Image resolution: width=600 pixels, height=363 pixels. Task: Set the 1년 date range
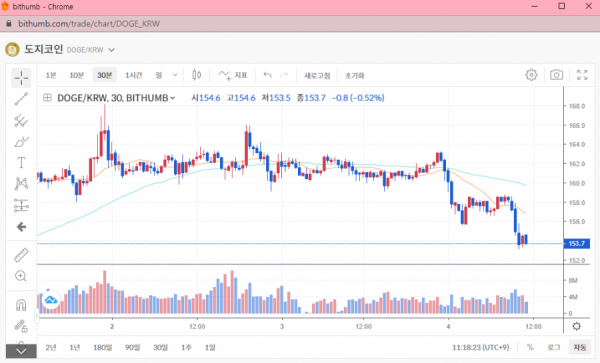point(75,347)
